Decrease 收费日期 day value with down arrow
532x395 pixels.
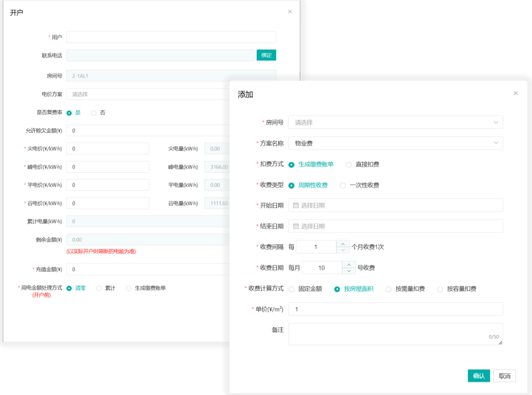tap(348, 271)
